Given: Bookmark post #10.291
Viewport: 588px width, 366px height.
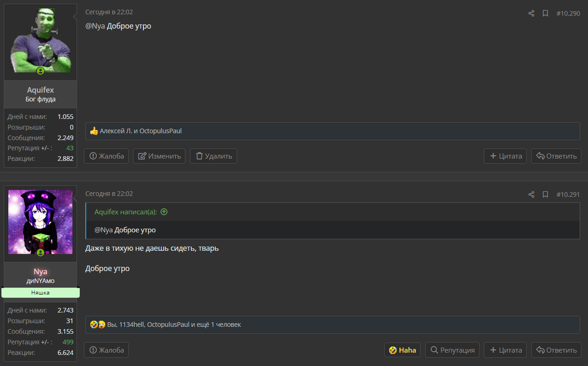Looking at the screenshot, I should [545, 195].
